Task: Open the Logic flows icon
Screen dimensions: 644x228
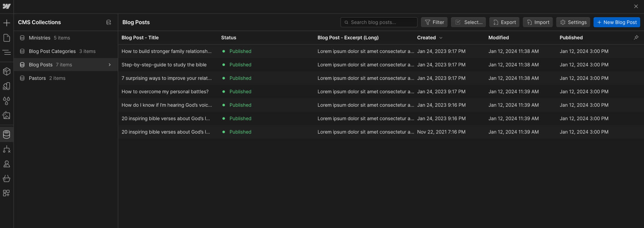Action: pos(7,149)
